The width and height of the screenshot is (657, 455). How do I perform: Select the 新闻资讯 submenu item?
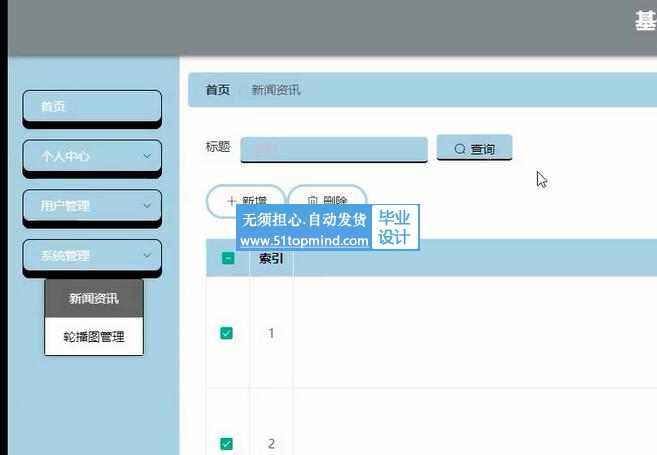(94, 298)
